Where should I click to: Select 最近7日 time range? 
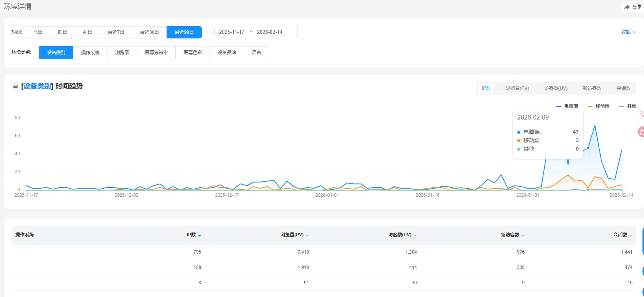pos(116,32)
